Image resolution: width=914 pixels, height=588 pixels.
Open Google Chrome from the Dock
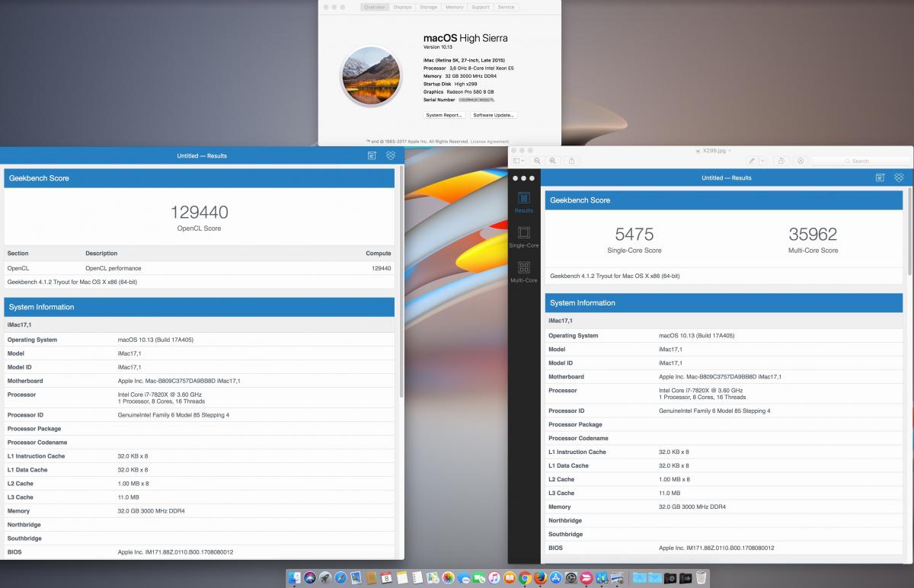[525, 578]
